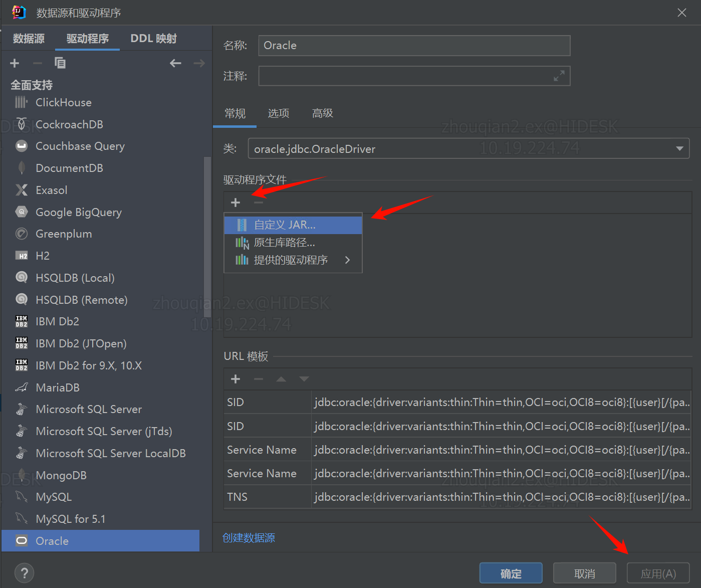Image resolution: width=701 pixels, height=588 pixels.
Task: Select MySQL for 5.1 driver
Action: pyautogui.click(x=71, y=519)
